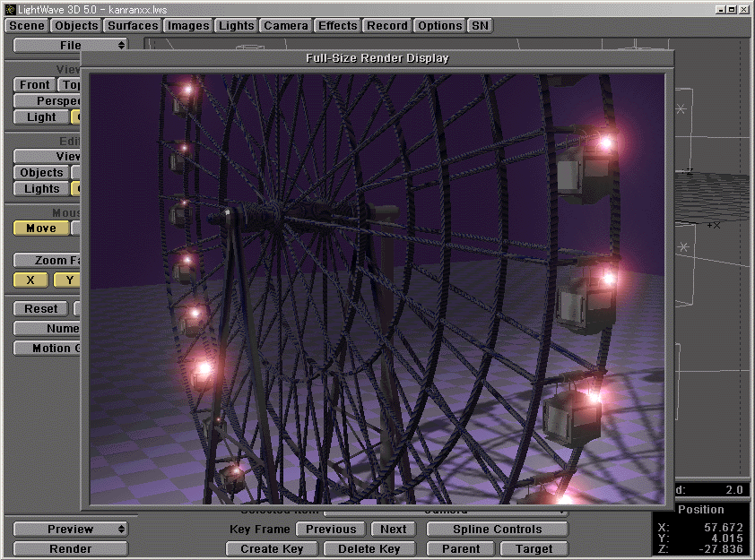755x560 pixels.
Task: Set edit mode to Lights
Action: 39,189
